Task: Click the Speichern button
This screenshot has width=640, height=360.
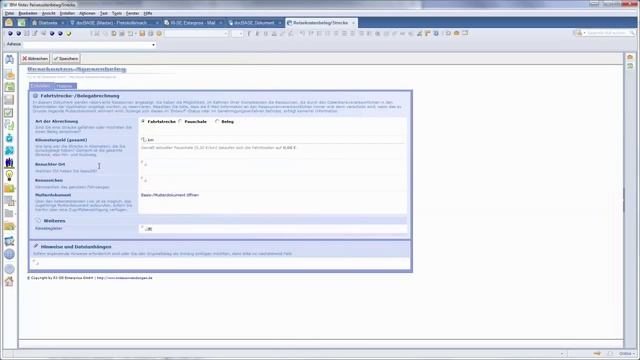Action: pyautogui.click(x=66, y=59)
